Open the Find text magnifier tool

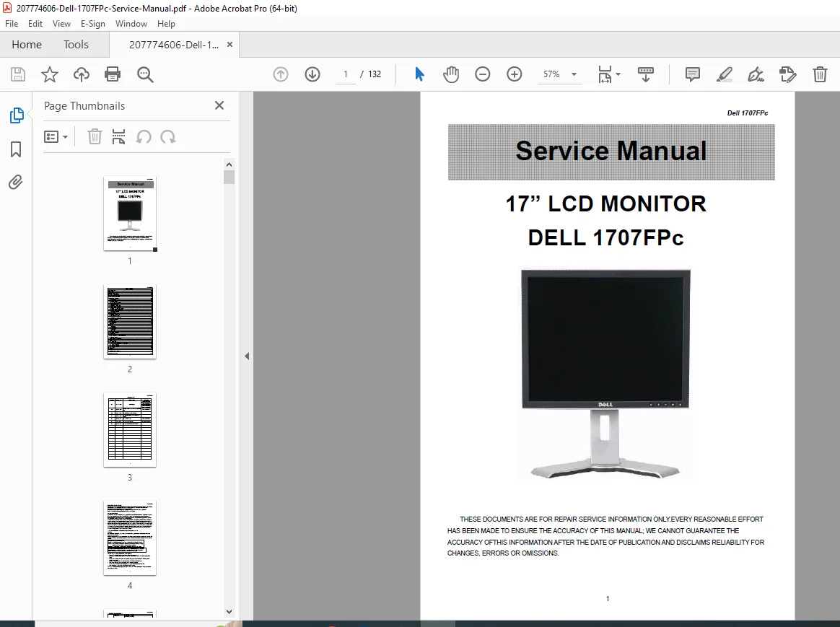pos(145,74)
